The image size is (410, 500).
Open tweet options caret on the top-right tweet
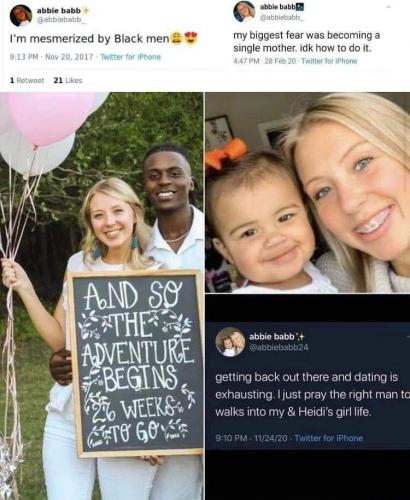pos(388,6)
